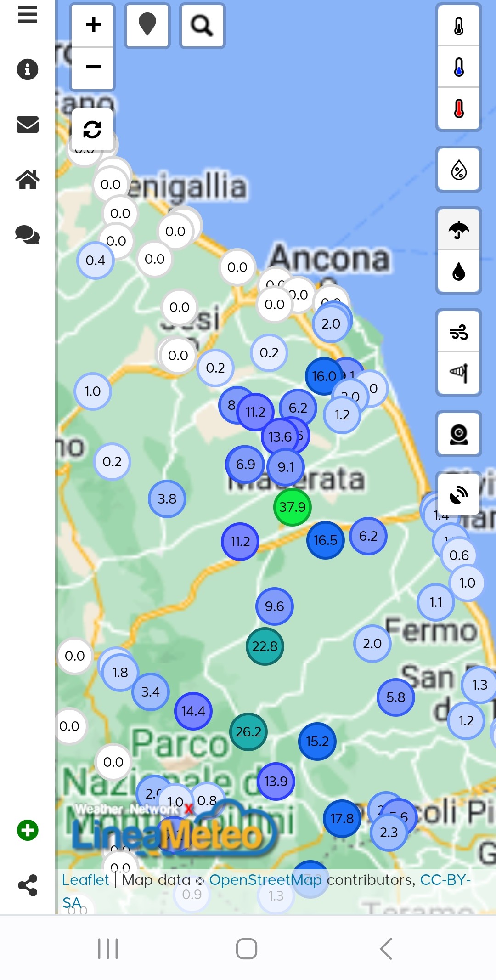Viewport: 496px width, 980px height.
Task: Zoom out of the map
Action: click(93, 67)
